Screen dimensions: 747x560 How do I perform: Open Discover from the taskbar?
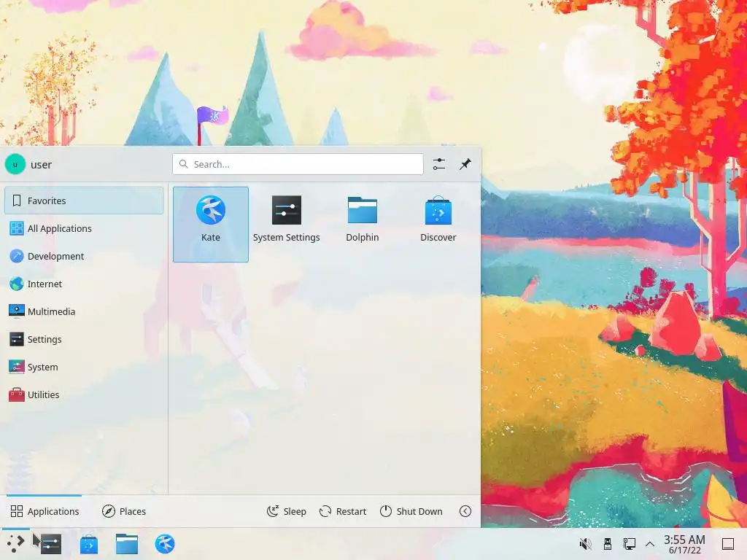[88, 544]
